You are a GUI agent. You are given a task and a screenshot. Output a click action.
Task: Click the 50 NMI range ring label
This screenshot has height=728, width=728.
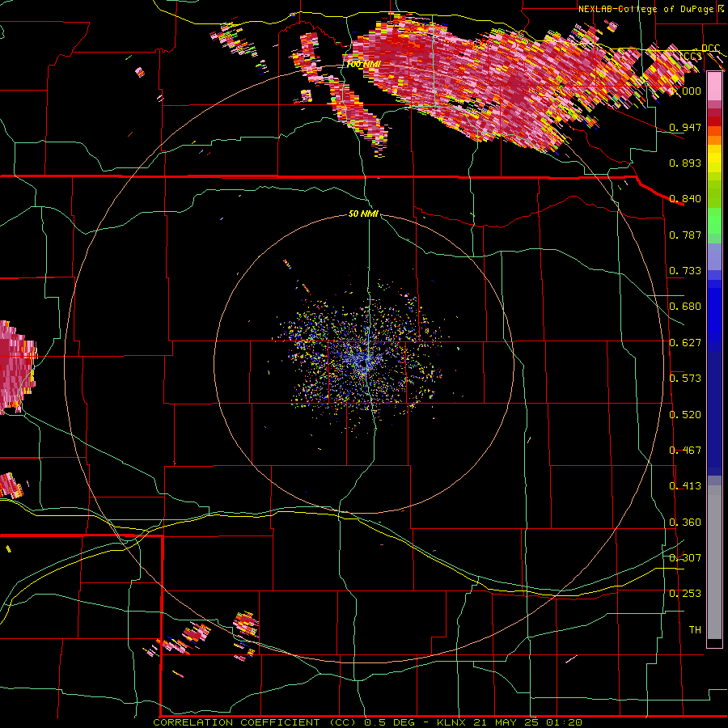(363, 214)
